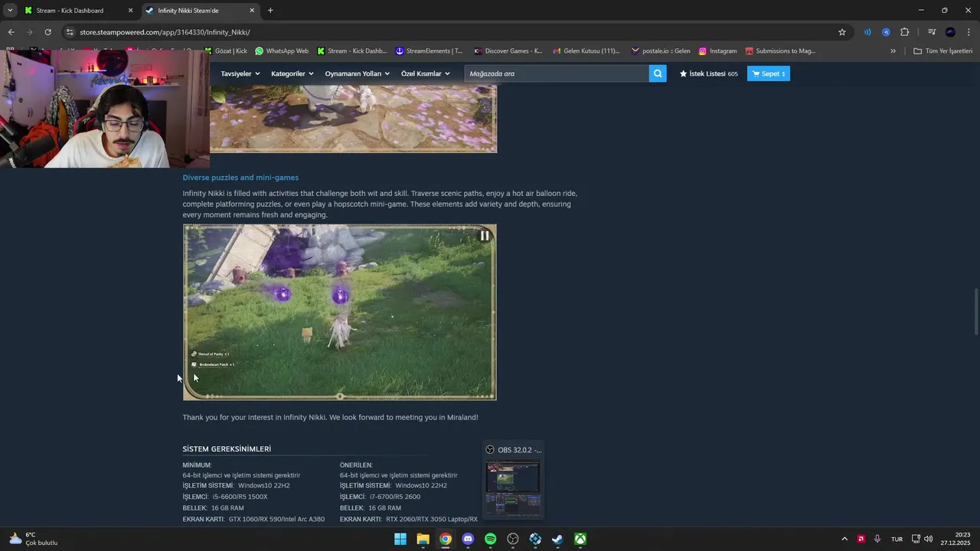The height and width of the screenshot is (551, 980).
Task: Open File Explorer from taskbar
Action: click(423, 539)
